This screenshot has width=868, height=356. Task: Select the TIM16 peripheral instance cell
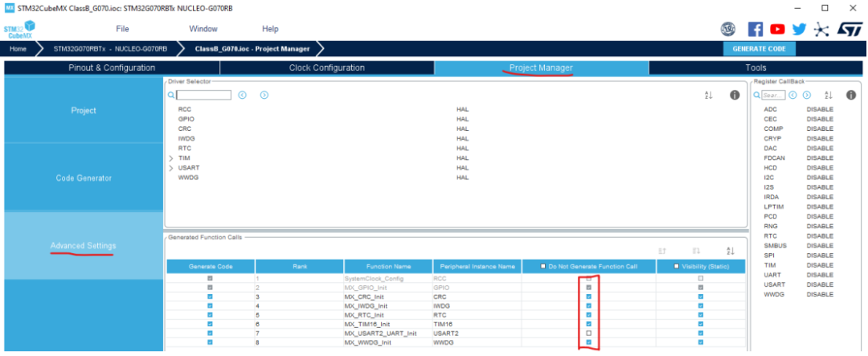tap(477, 324)
